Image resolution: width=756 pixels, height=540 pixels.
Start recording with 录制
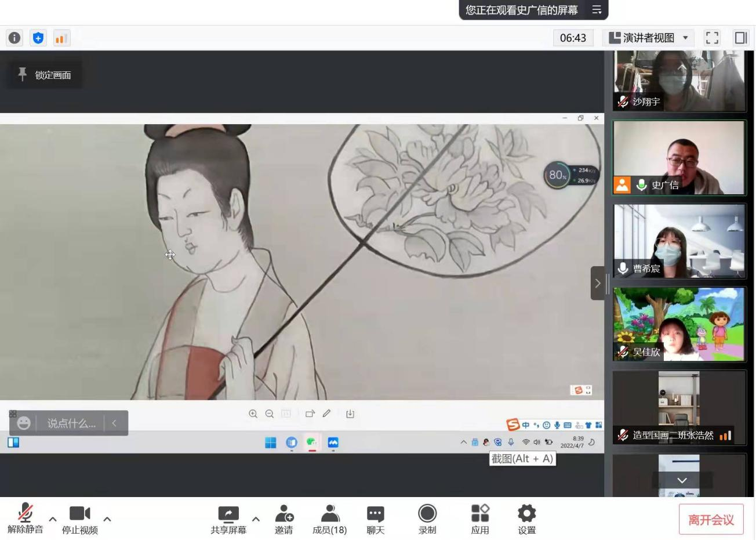pyautogui.click(x=427, y=519)
